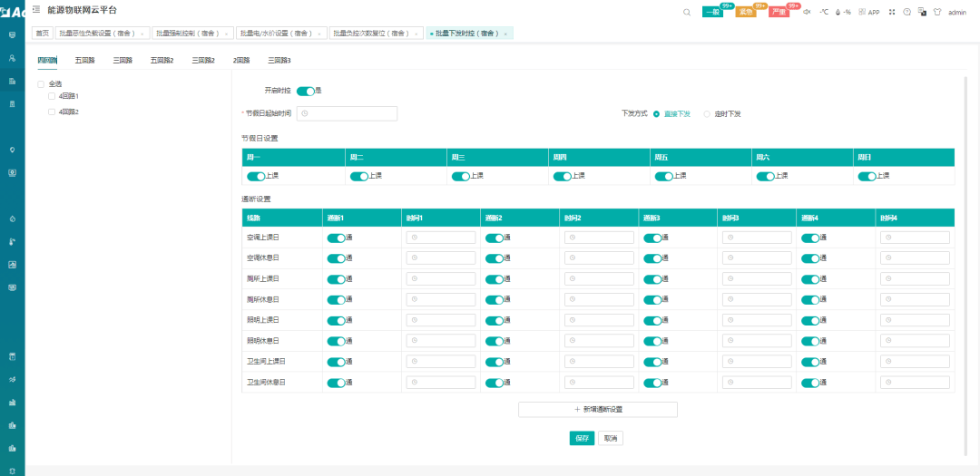Viewport: 980px width, 476px height.
Task: Click the plus icon in 新增通断设置
Action: [577, 410]
